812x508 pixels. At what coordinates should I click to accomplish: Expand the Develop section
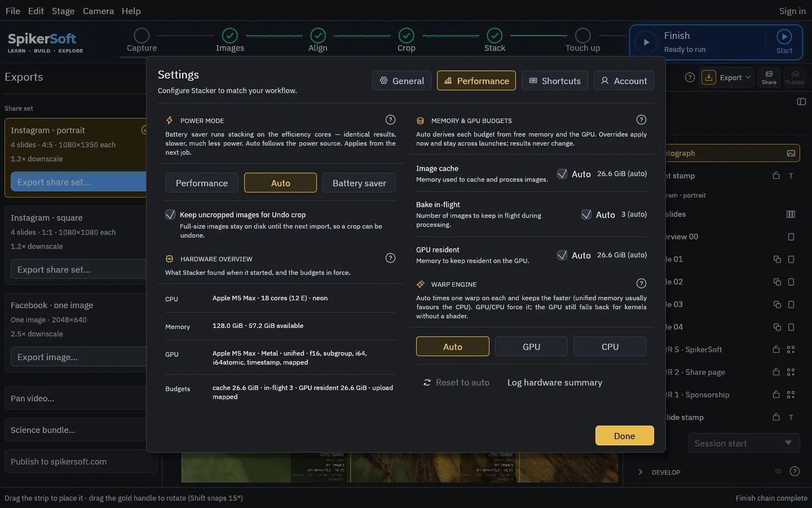click(x=641, y=472)
